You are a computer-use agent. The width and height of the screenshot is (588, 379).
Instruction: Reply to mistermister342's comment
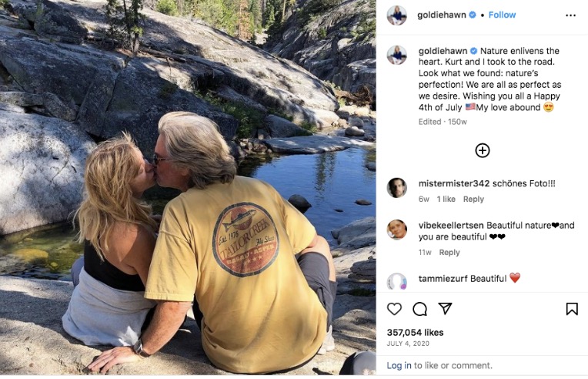tap(473, 199)
